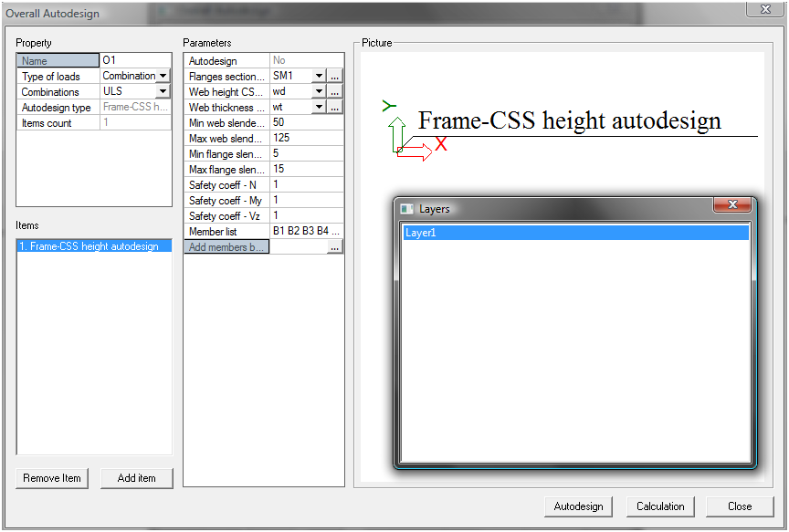Close the Layers window
This screenshot has width=789, height=532.
(x=732, y=204)
